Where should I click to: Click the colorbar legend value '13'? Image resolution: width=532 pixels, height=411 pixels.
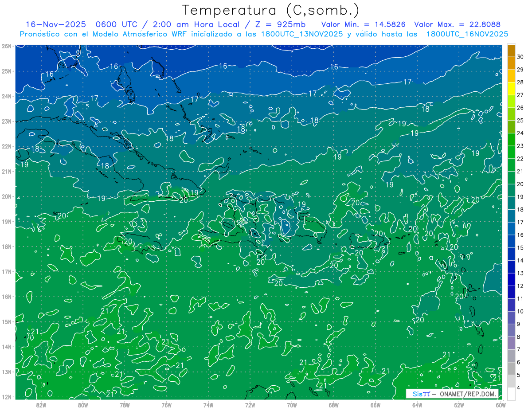pyautogui.click(x=520, y=273)
